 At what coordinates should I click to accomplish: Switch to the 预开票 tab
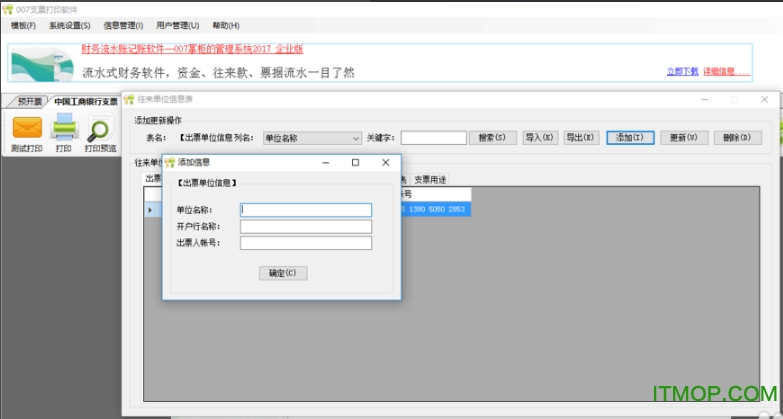[29, 101]
